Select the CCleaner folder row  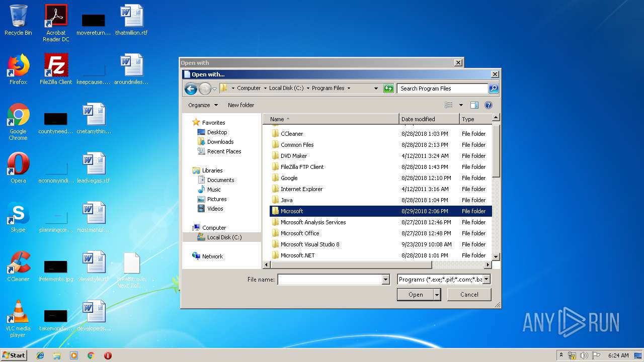tap(380, 134)
